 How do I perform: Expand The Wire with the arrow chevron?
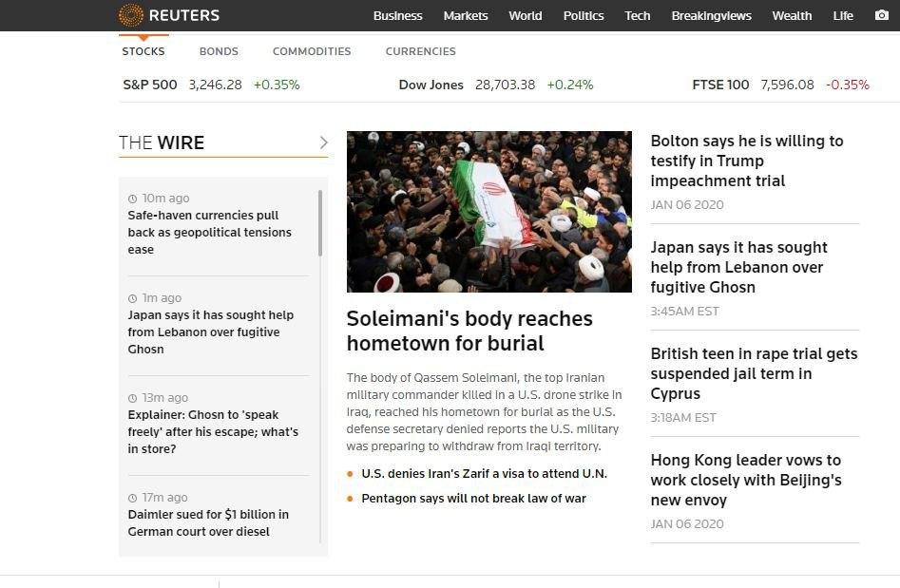point(324,142)
